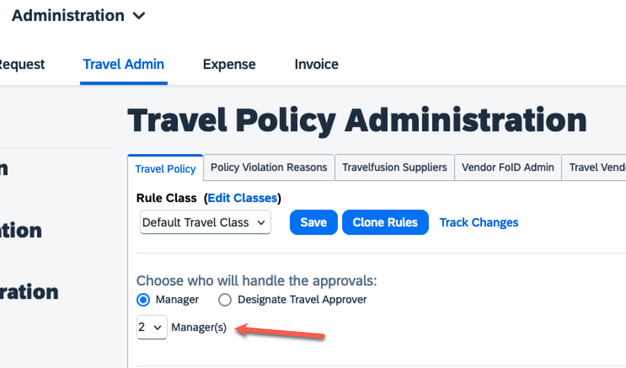Select the Manager radio button

coord(143,300)
